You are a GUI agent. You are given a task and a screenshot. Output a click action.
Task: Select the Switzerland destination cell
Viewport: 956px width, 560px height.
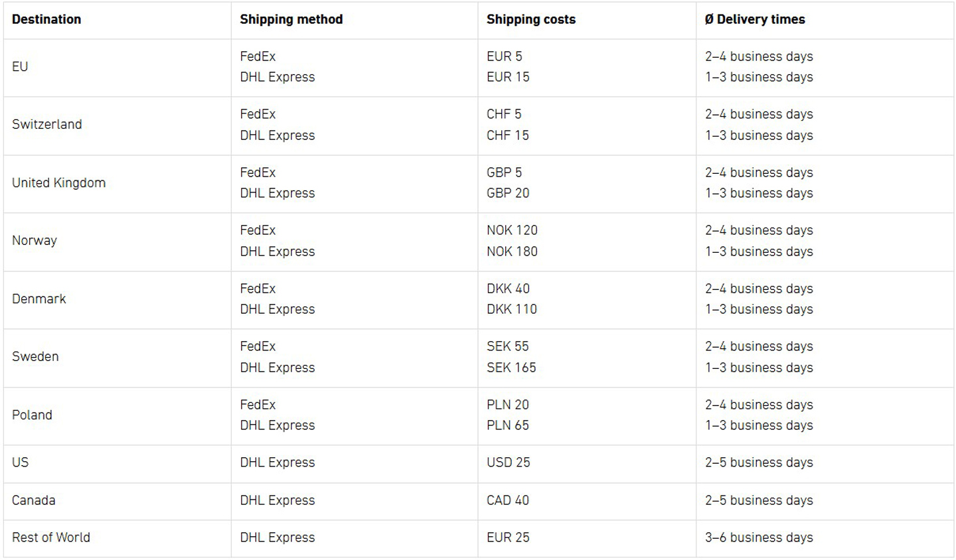(47, 124)
